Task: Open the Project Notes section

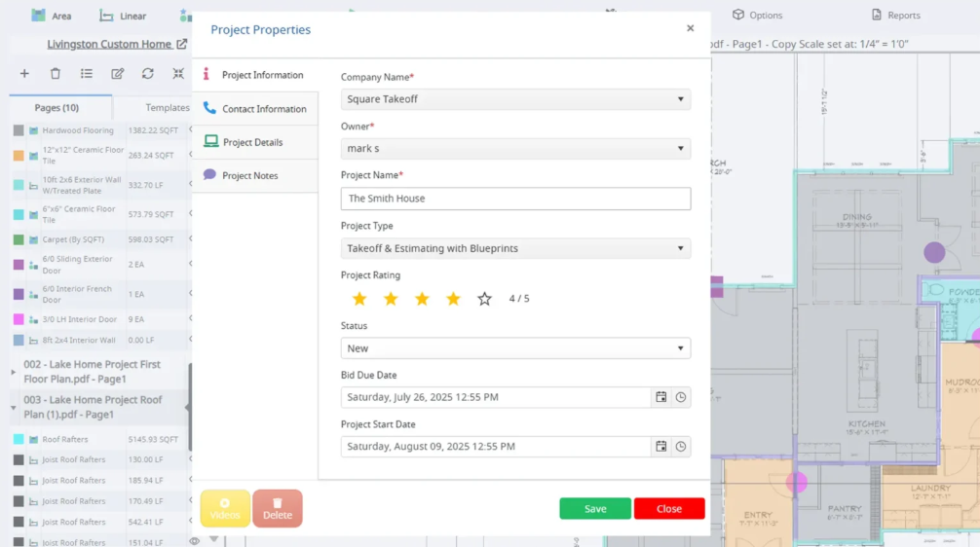Action: pos(255,175)
